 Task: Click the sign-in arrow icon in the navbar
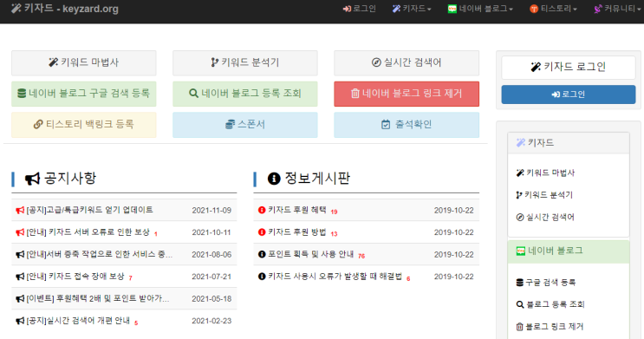347,9
